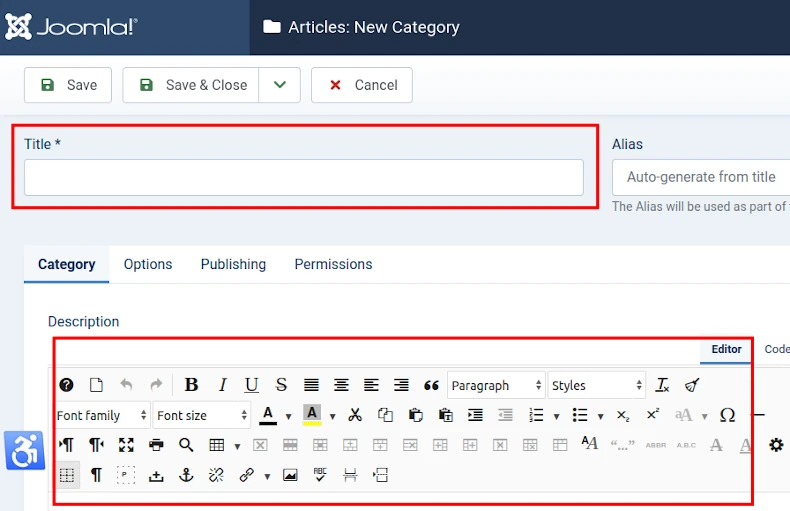
Task: Click the Cut scissors icon
Action: click(355, 415)
